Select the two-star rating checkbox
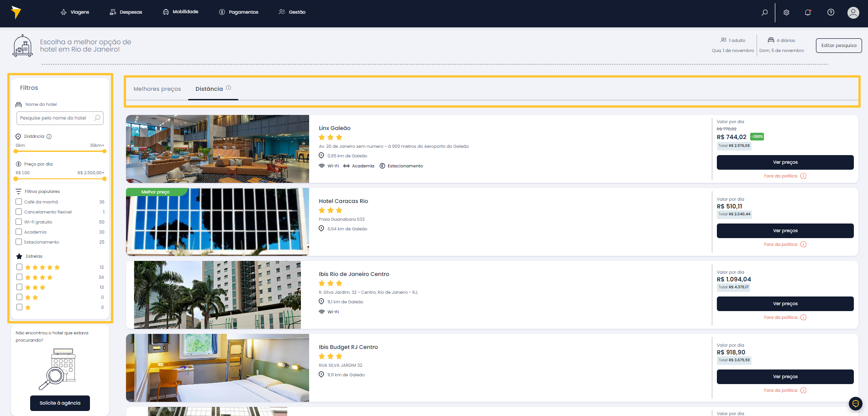 point(19,297)
